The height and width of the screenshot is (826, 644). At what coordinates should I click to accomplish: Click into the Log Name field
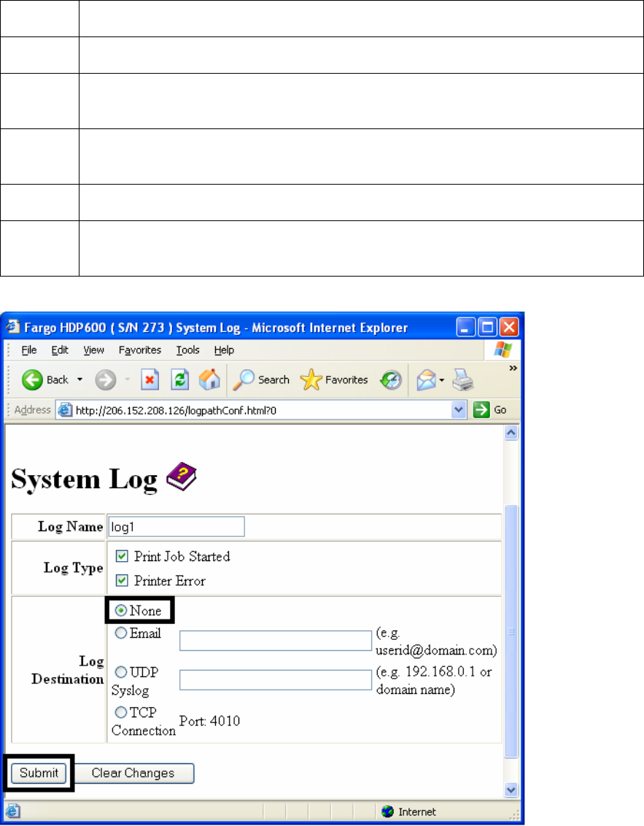coord(176,527)
